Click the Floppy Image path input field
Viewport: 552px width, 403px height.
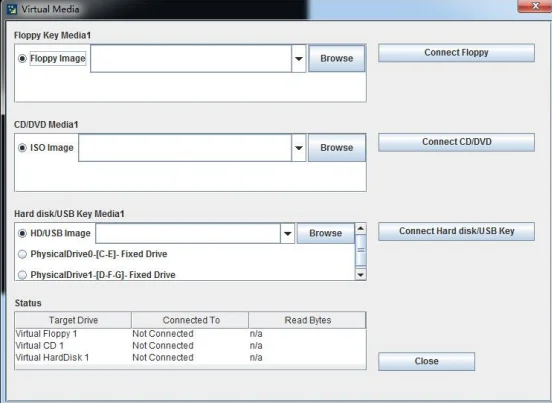click(x=191, y=58)
